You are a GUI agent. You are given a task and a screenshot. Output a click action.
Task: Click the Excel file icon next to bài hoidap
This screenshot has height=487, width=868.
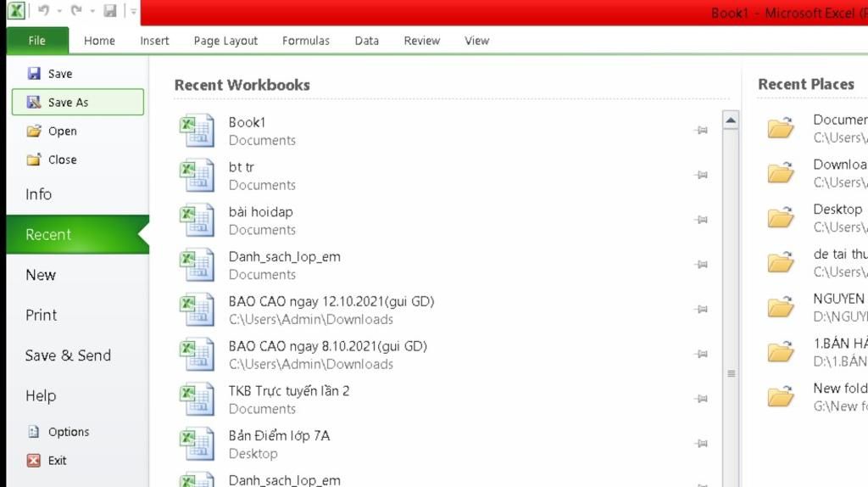197,220
